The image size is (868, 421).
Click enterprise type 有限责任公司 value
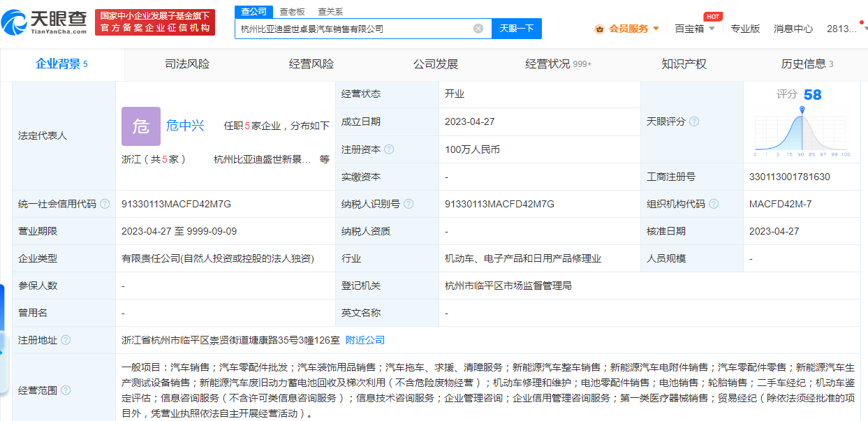(218, 258)
